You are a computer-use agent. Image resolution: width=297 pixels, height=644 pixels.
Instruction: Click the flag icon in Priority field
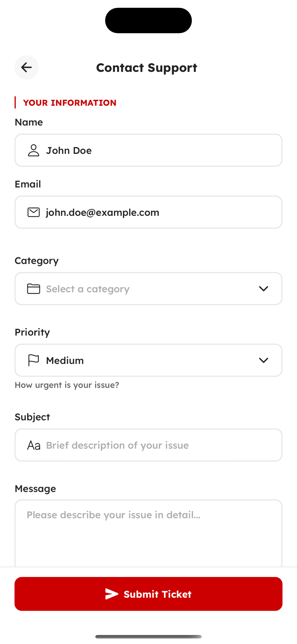(33, 360)
